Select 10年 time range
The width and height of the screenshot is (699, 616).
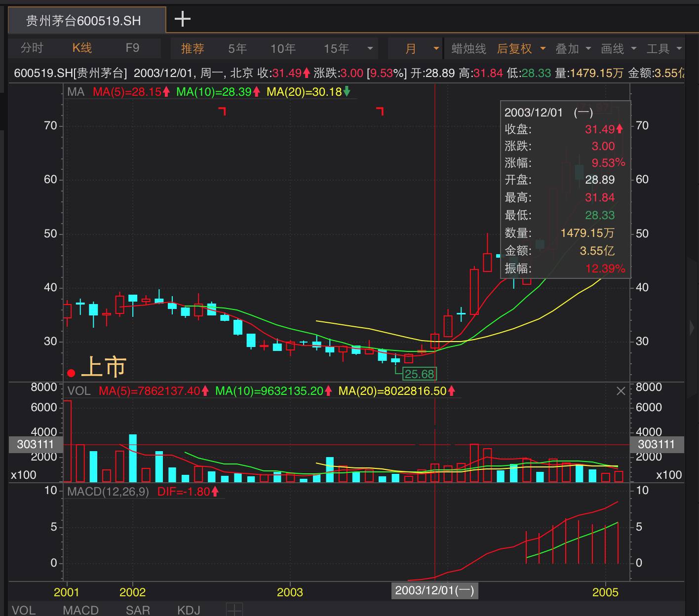click(283, 48)
